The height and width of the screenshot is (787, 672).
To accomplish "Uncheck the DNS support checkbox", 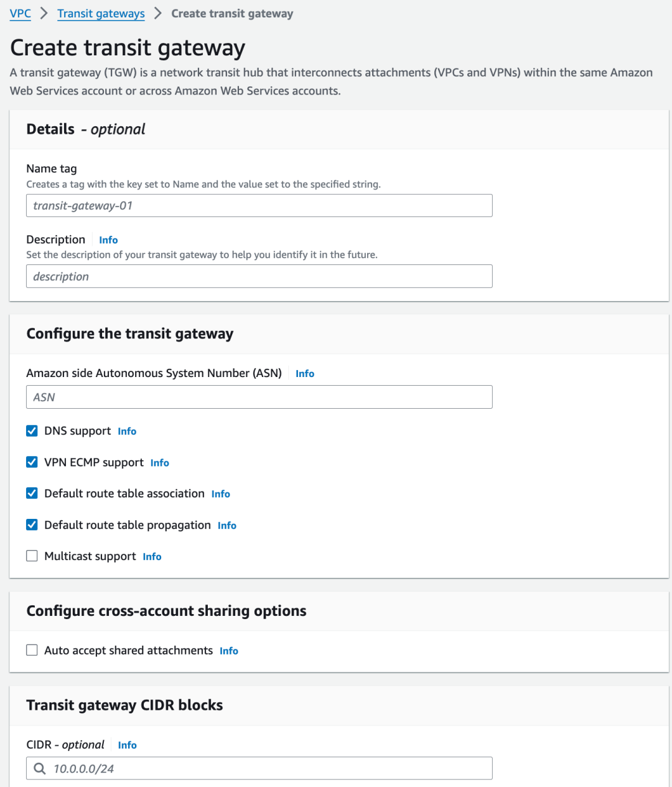I will 32,431.
